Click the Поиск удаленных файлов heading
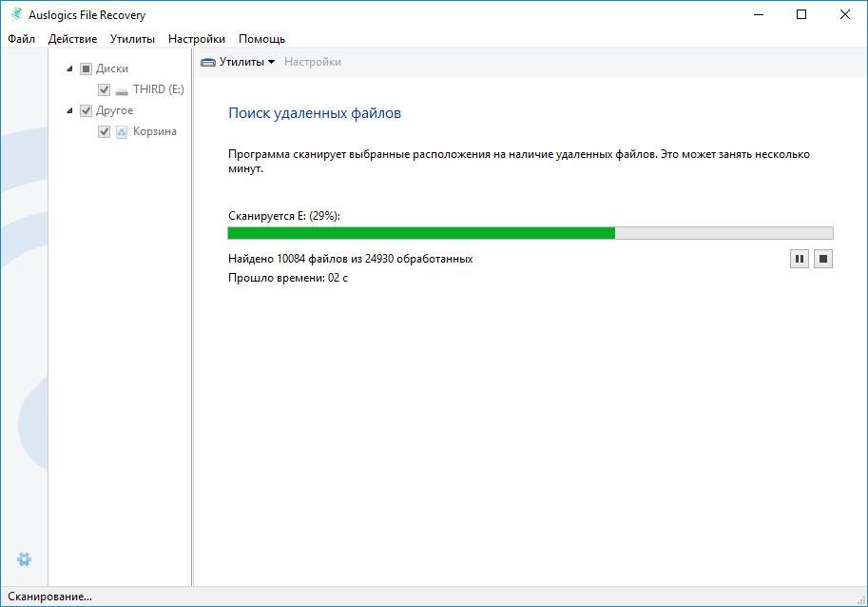Screen dimensions: 868x607 click(315, 113)
